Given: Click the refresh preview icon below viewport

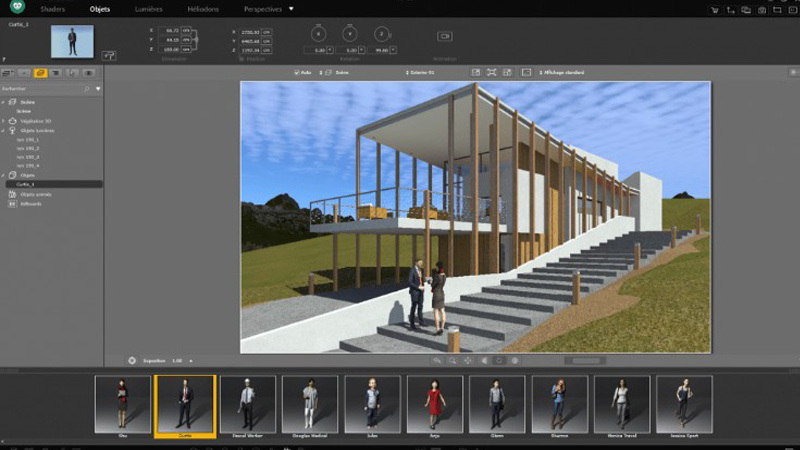Looking at the screenshot, I should tap(499, 360).
